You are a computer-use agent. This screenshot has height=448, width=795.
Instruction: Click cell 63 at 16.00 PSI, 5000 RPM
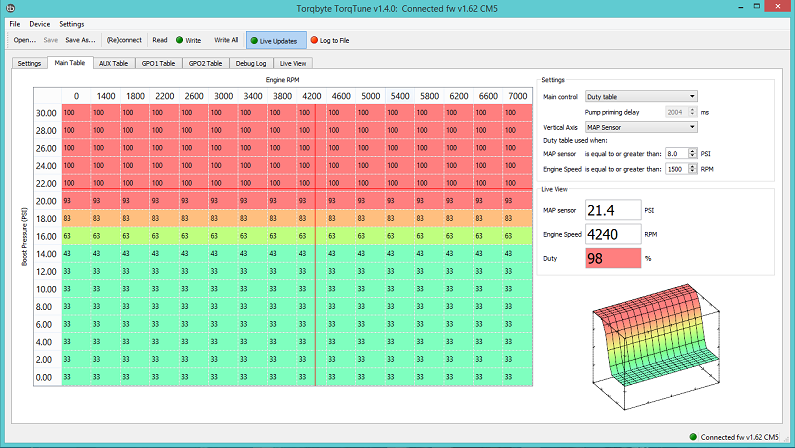371,236
